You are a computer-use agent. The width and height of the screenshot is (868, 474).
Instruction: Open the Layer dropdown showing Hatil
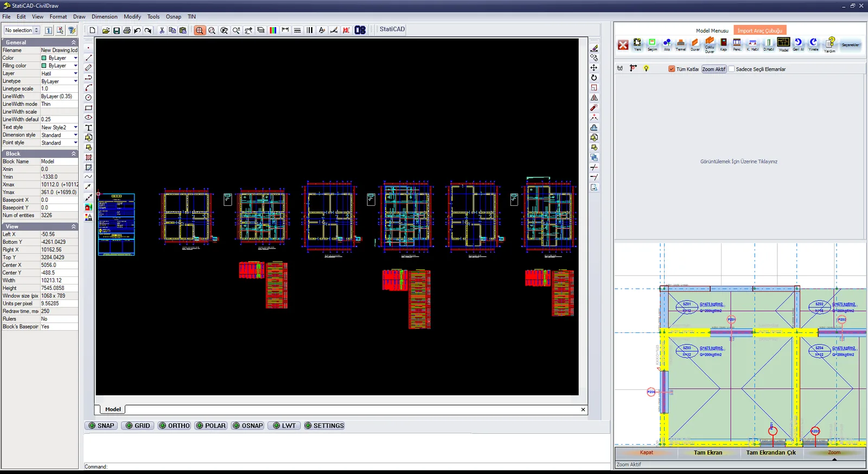pos(75,73)
